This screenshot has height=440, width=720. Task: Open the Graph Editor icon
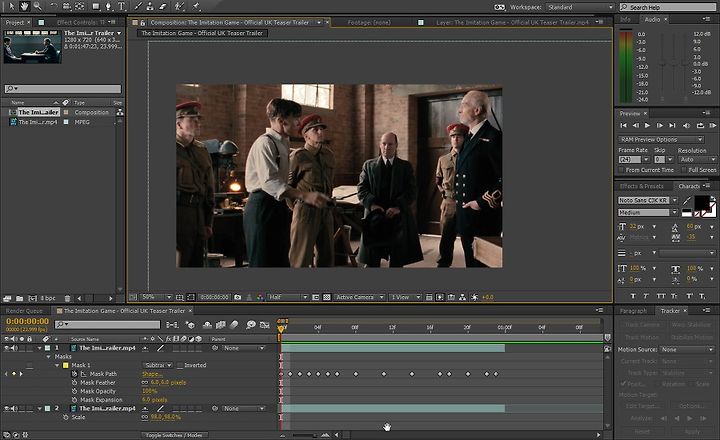pos(264,325)
